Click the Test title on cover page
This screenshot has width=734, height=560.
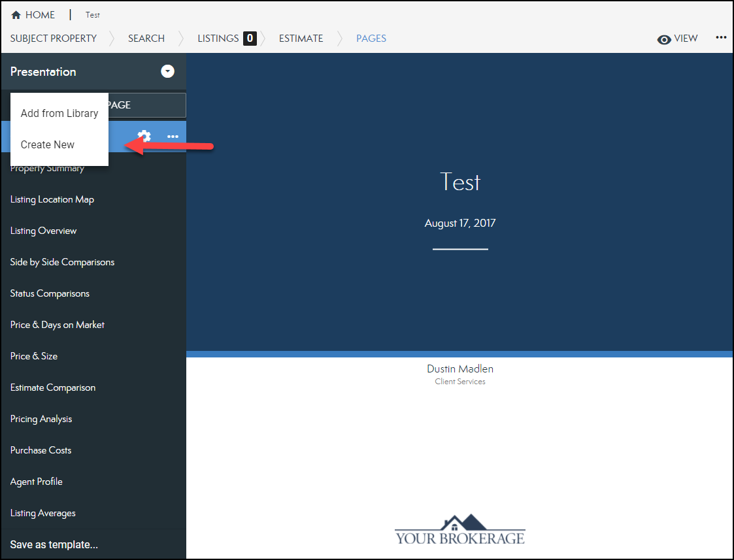click(460, 182)
